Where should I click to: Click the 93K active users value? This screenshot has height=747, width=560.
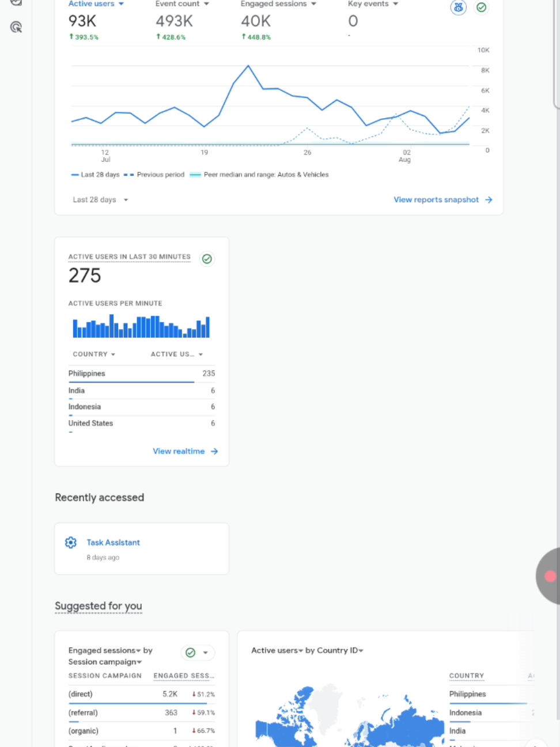tap(82, 21)
